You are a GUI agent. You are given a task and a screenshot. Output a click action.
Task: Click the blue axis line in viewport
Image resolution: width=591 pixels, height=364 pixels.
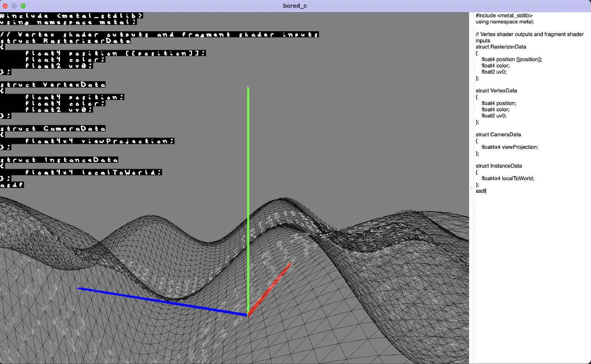[x=160, y=301]
